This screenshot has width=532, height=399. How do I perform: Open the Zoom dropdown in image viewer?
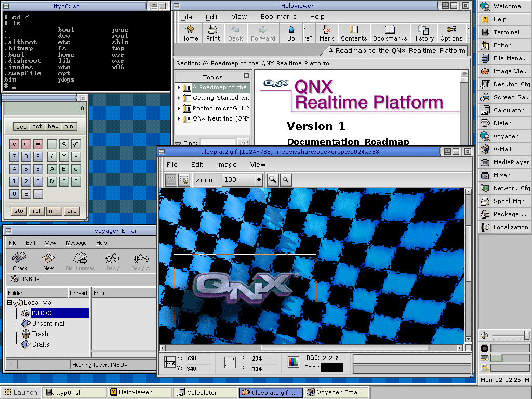pos(259,179)
